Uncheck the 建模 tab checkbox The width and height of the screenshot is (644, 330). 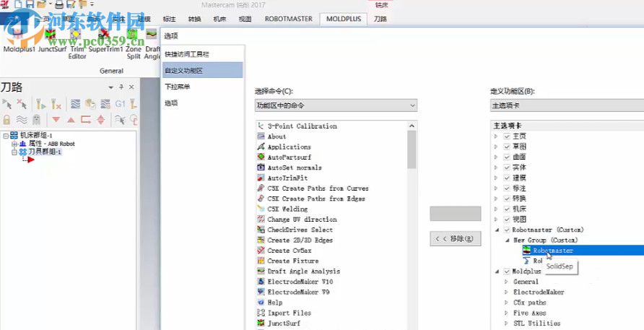(507, 178)
